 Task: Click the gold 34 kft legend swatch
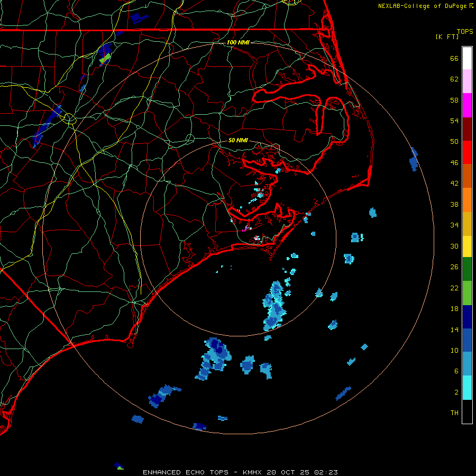click(x=467, y=223)
